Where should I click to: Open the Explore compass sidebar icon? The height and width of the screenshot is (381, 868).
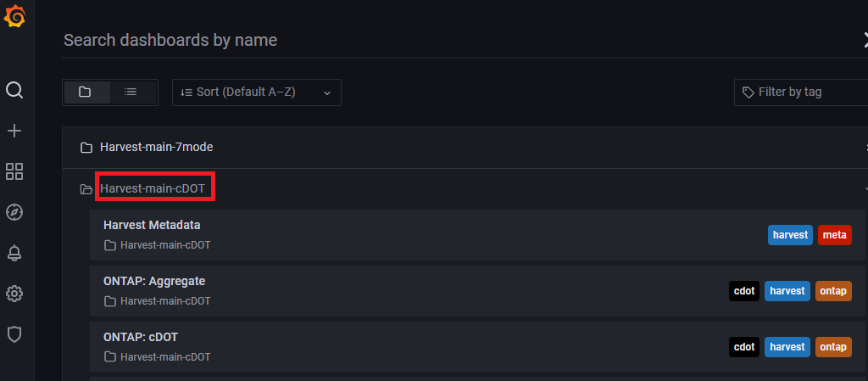[x=14, y=212]
